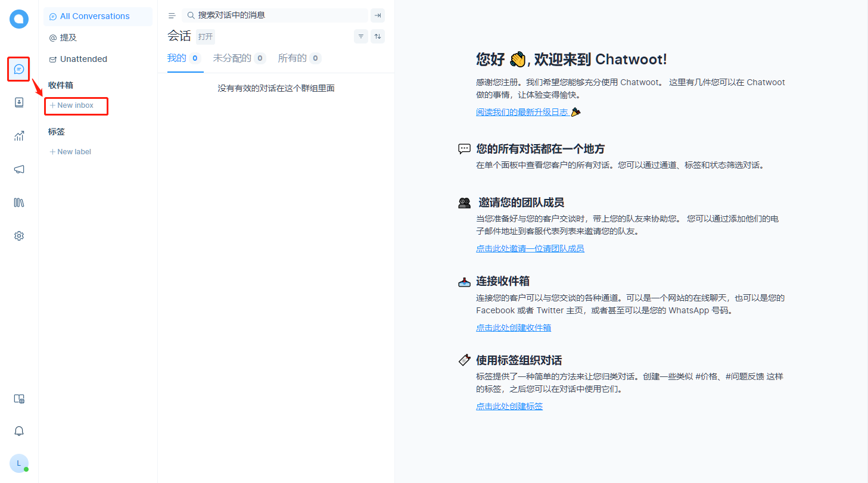Screen dimensions: 868x483
Task: Click 点击此处创建收件箱 link
Action: (x=514, y=328)
